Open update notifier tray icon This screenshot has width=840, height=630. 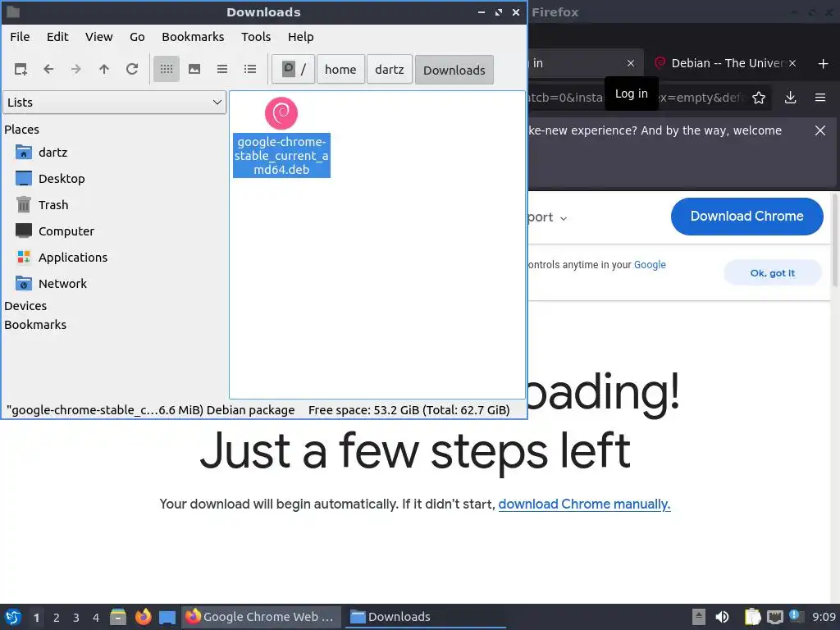[796, 617]
